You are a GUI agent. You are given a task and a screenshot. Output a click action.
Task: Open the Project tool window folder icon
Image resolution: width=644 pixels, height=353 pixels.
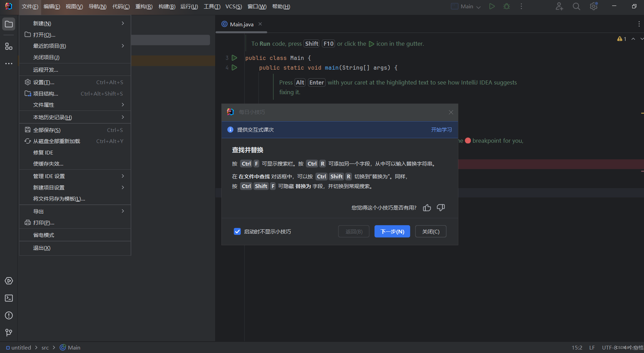9,24
